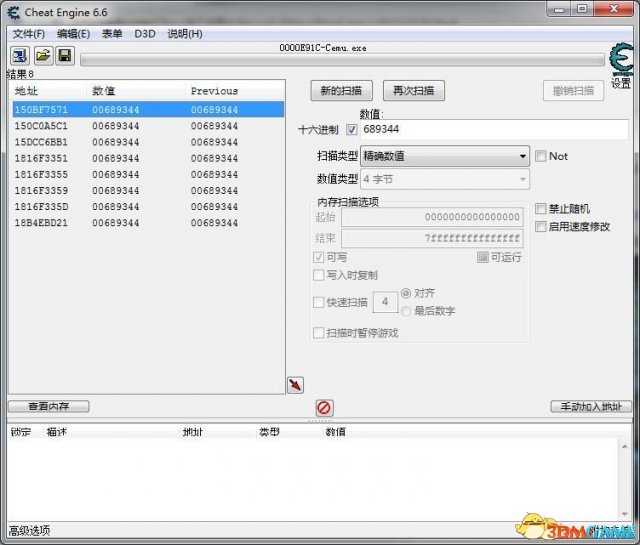Viewport: 640px width, 545px height.
Task: Open Cheat Engine settings logo icon
Action: tap(622, 60)
